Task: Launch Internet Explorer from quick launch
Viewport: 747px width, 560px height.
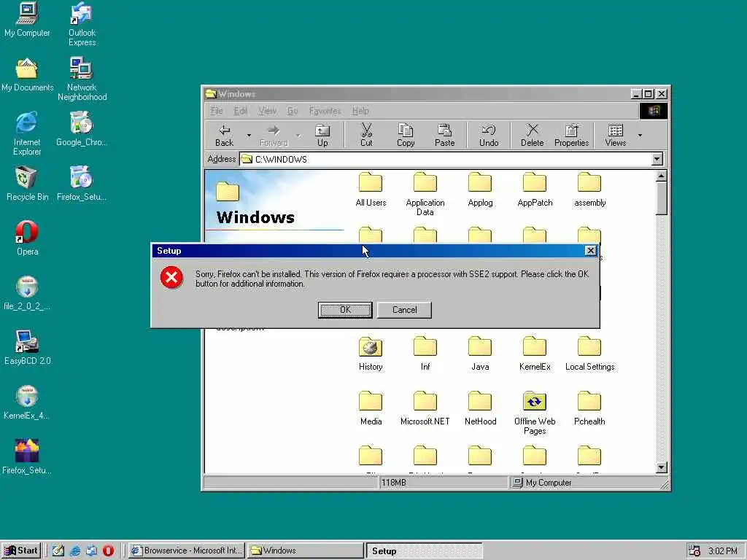Action: click(75, 551)
